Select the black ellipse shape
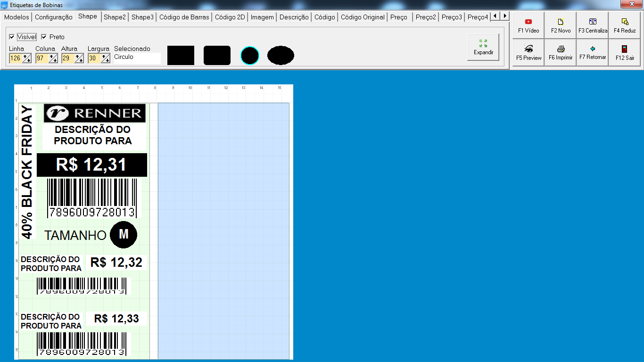 [281, 56]
